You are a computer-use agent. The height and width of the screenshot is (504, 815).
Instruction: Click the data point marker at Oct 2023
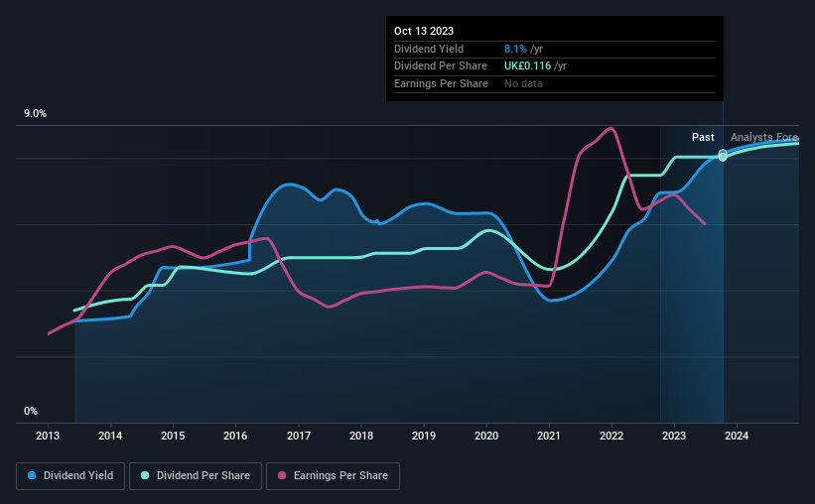coord(723,156)
